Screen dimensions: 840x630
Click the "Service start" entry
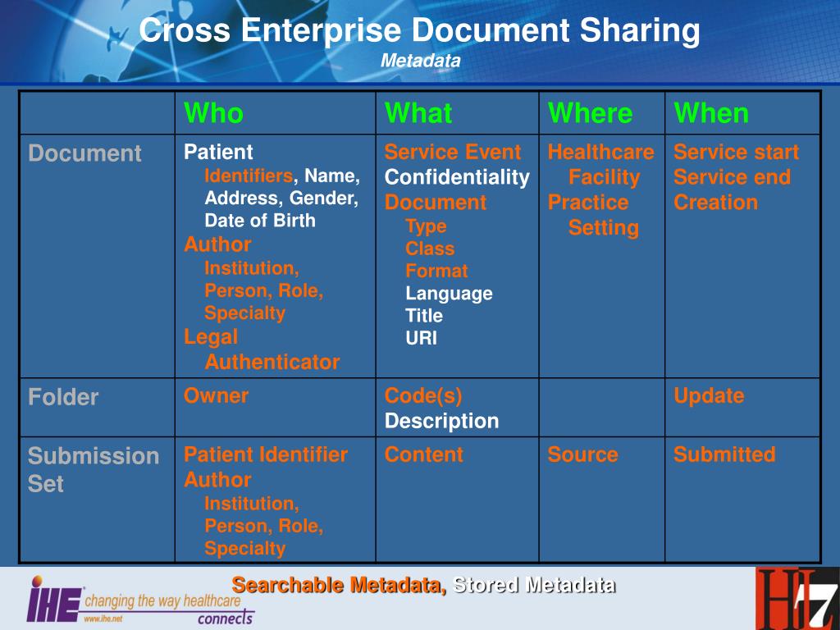(736, 152)
